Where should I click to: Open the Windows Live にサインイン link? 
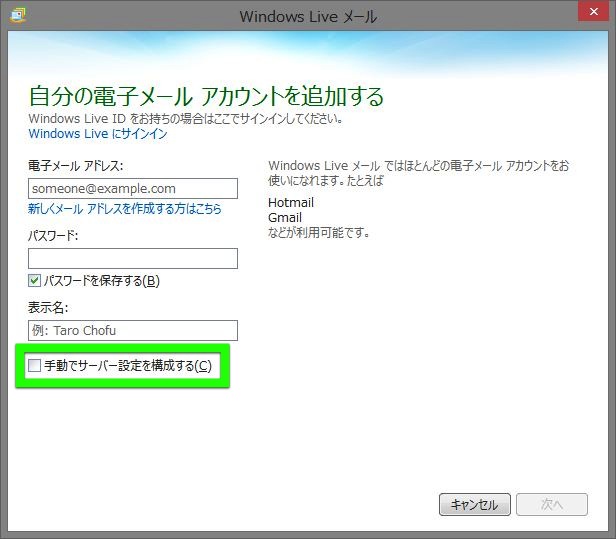click(98, 134)
